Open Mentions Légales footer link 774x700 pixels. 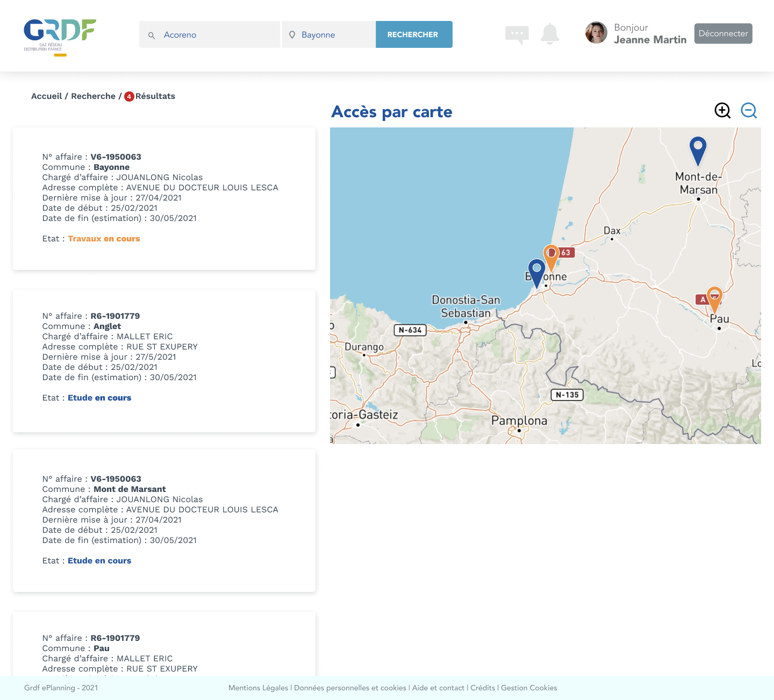(258, 688)
